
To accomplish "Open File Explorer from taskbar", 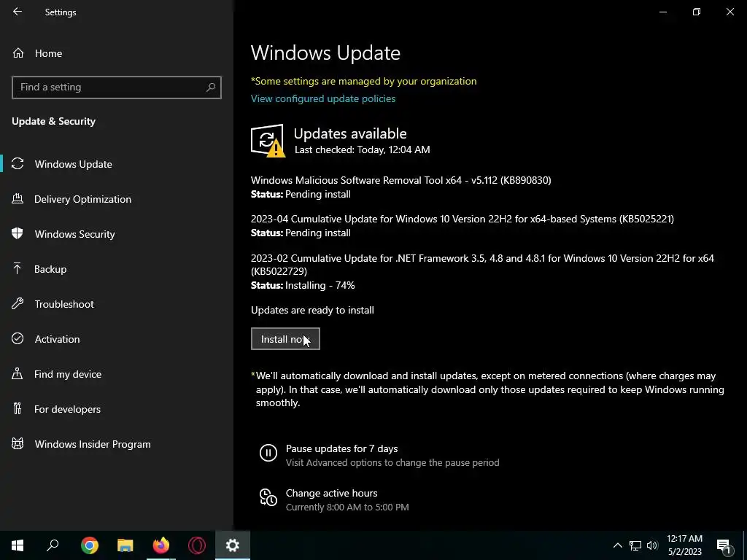I will pos(125,545).
